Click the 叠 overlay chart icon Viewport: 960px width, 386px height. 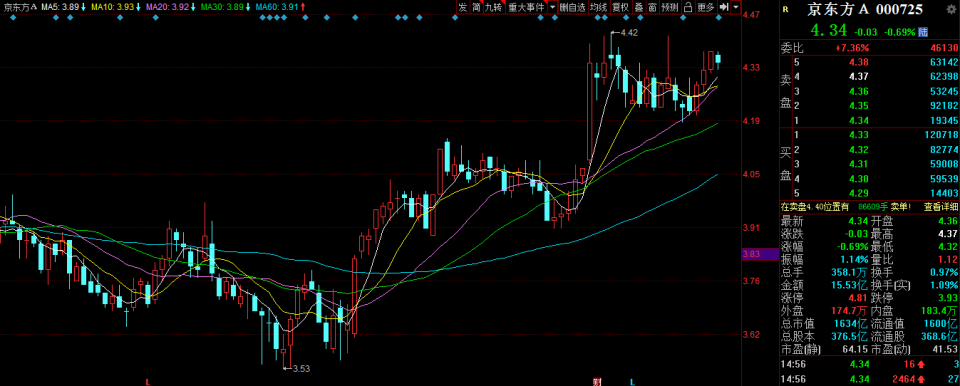[639, 7]
